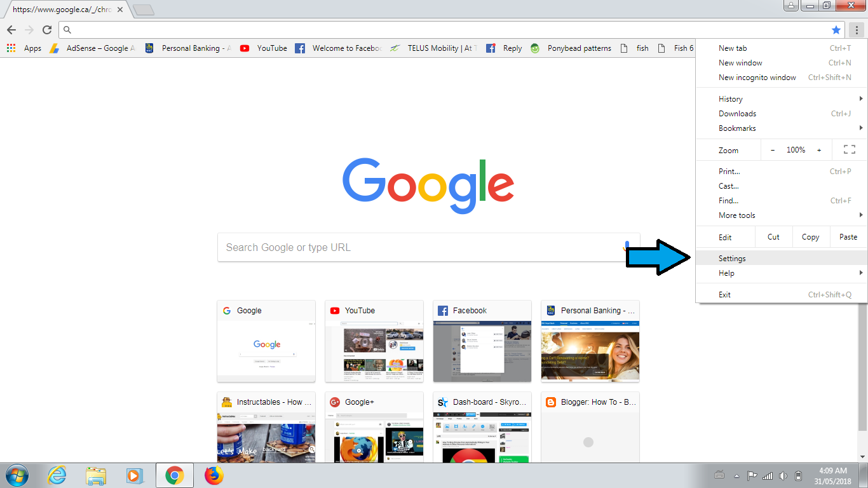Launch Internet Explorer from taskbar
868x488 pixels.
(57, 475)
